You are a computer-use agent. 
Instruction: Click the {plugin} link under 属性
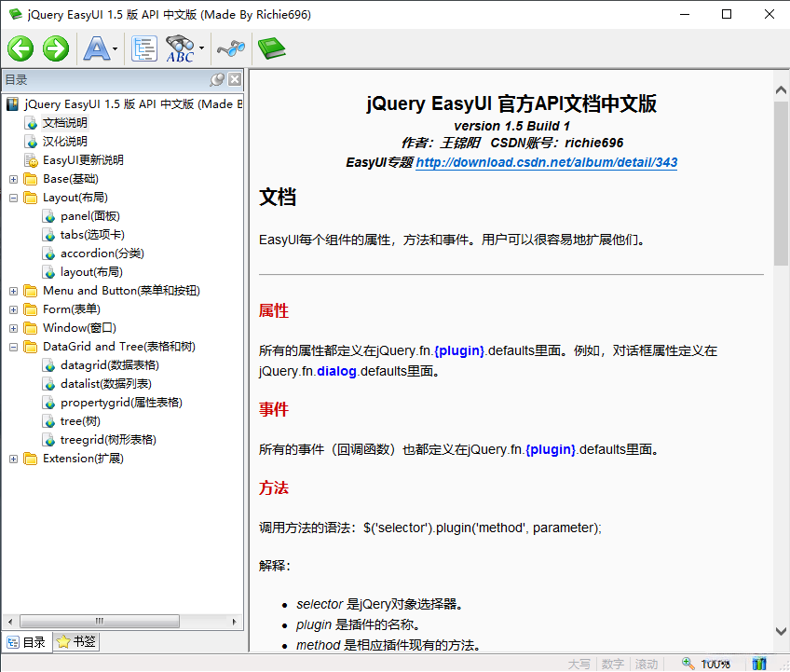click(x=459, y=350)
